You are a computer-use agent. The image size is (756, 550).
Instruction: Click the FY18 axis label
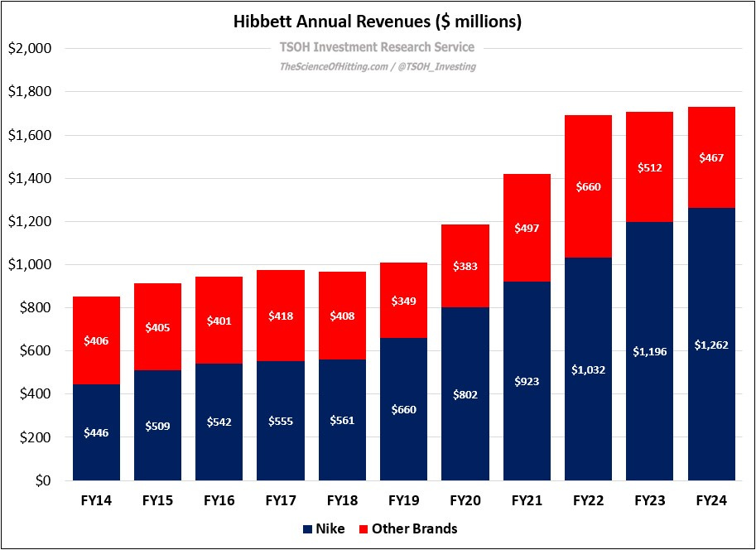pos(342,500)
